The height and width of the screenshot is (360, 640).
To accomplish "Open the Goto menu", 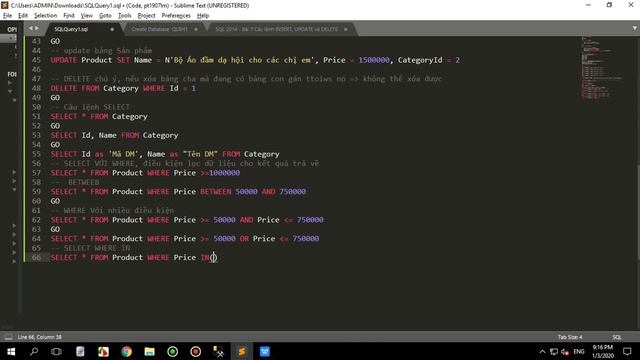I will pyautogui.click(x=105, y=16).
